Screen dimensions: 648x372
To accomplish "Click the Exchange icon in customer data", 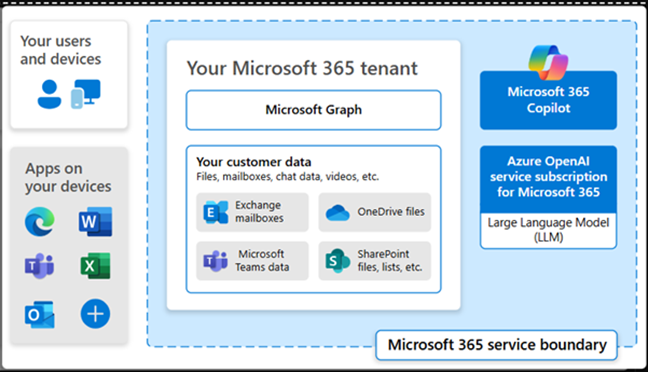I will pos(216,212).
